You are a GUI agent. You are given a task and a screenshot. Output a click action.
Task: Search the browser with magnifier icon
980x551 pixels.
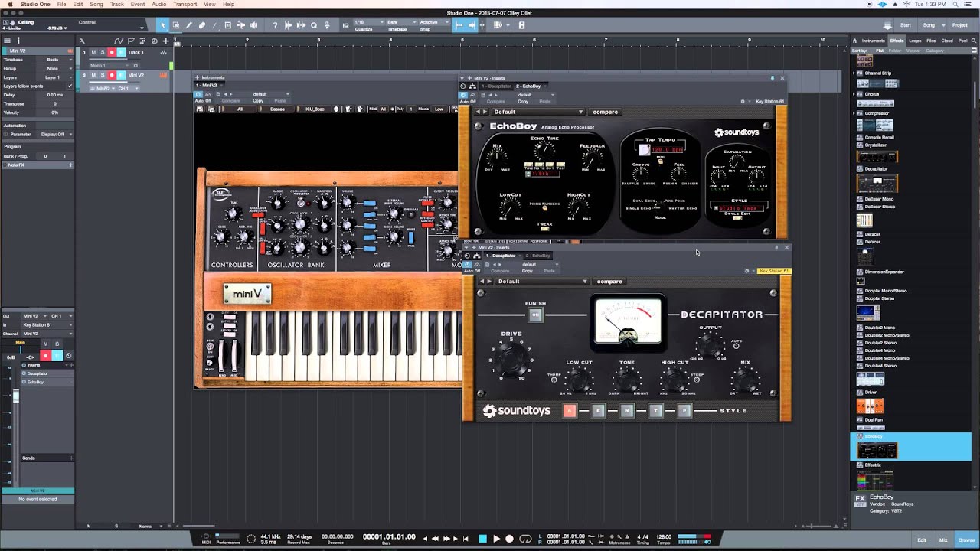point(974,41)
